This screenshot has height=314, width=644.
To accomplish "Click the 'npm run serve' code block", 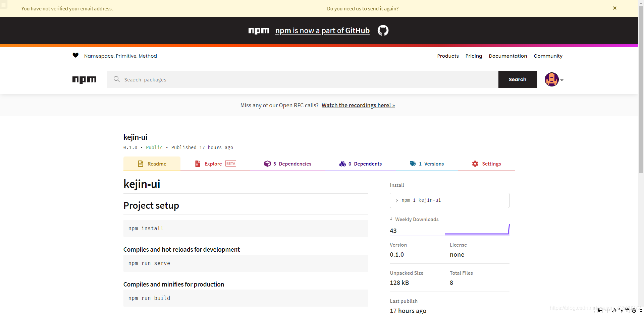I will (246, 263).
